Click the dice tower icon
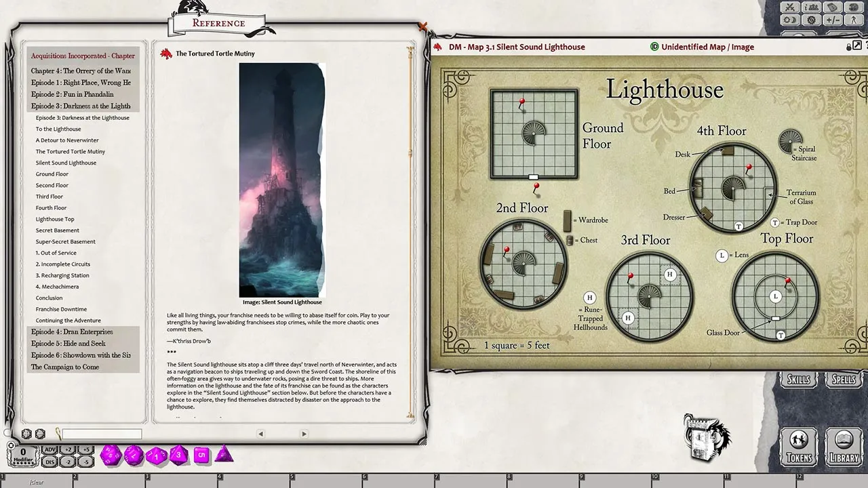The height and width of the screenshot is (488, 868). (x=707, y=439)
